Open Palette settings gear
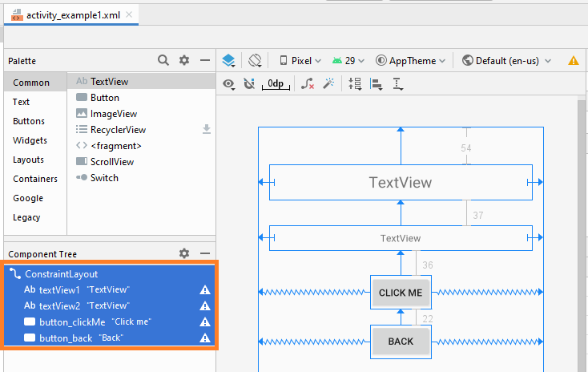 point(184,60)
